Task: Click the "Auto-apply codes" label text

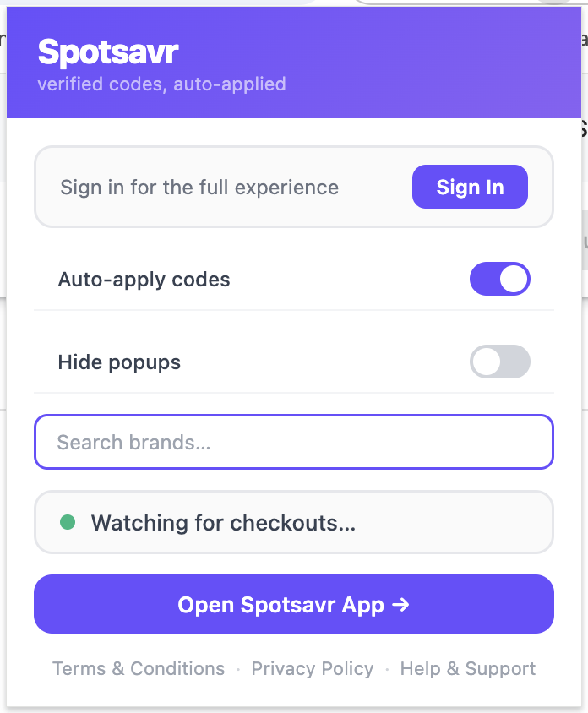Action: click(144, 280)
